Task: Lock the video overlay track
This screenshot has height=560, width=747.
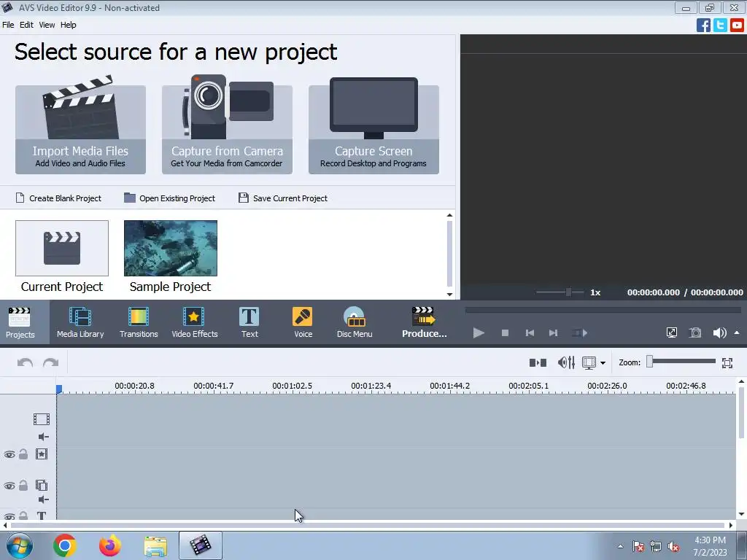Action: [23, 485]
